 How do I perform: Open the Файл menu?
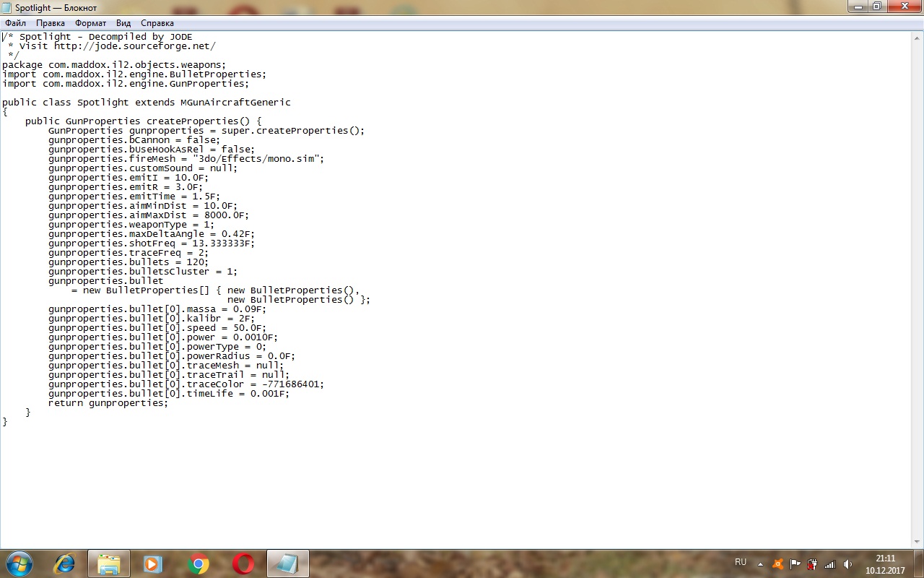(x=15, y=23)
